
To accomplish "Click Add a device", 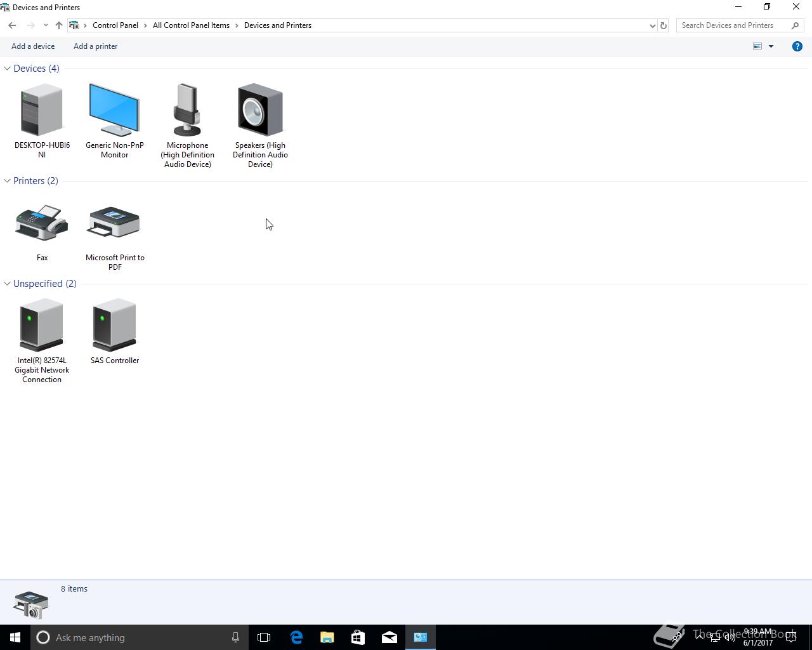I will (33, 46).
